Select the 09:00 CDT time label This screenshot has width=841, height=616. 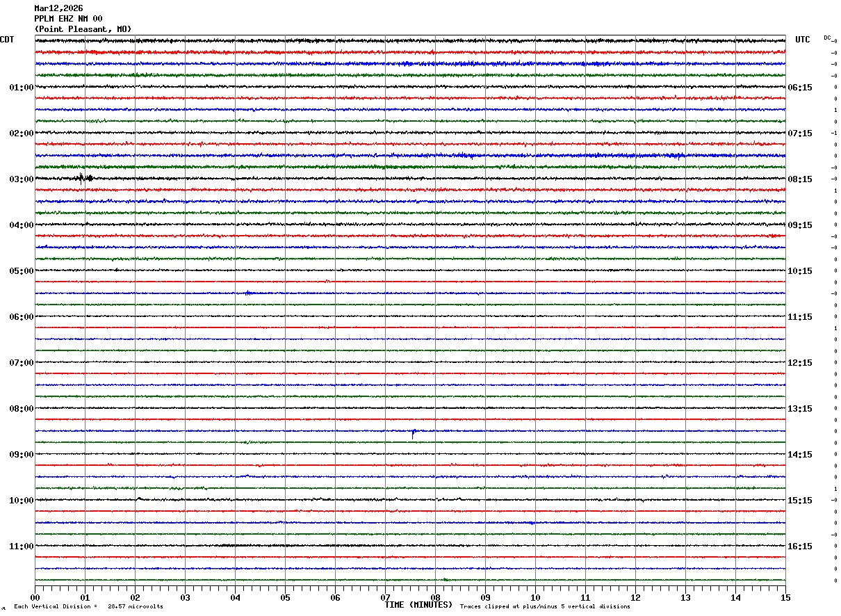point(21,455)
